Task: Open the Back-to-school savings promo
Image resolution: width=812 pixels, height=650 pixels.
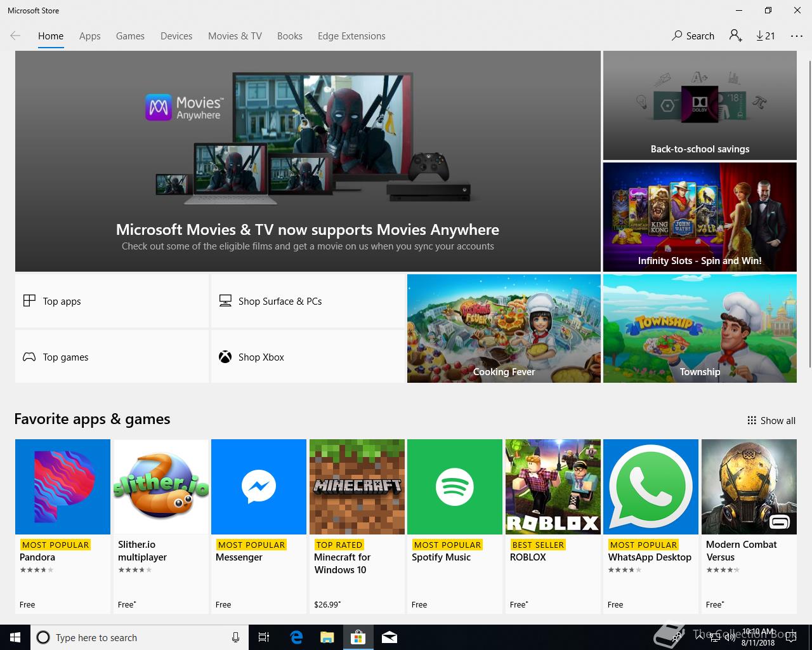Action: [700, 105]
